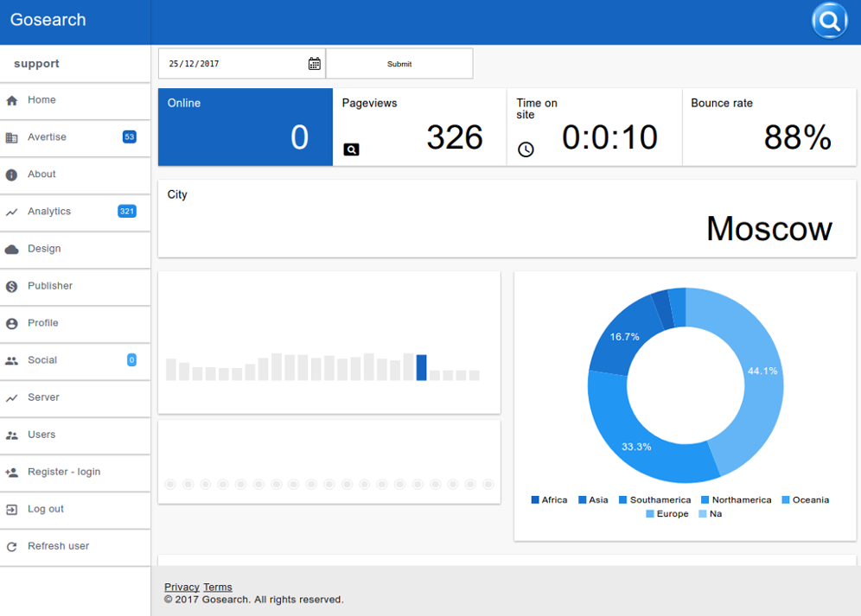Go to Register - login page
Viewport: 861px width, 616px height.
(64, 472)
